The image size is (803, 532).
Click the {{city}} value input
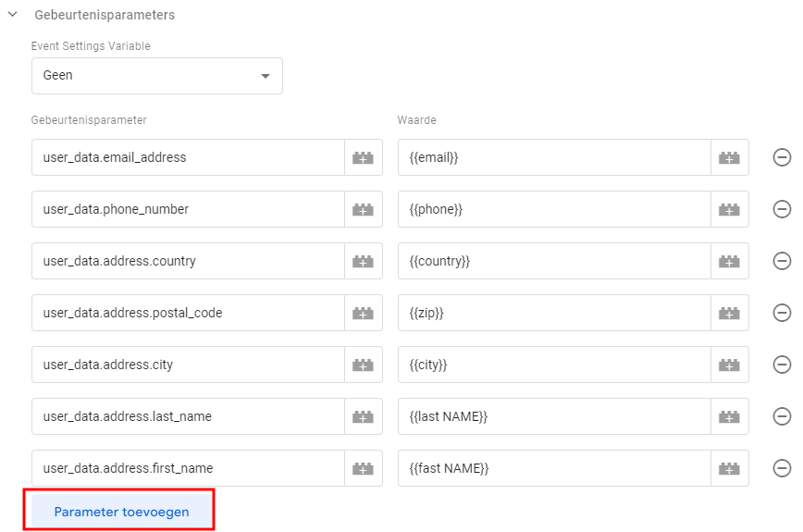(554, 365)
